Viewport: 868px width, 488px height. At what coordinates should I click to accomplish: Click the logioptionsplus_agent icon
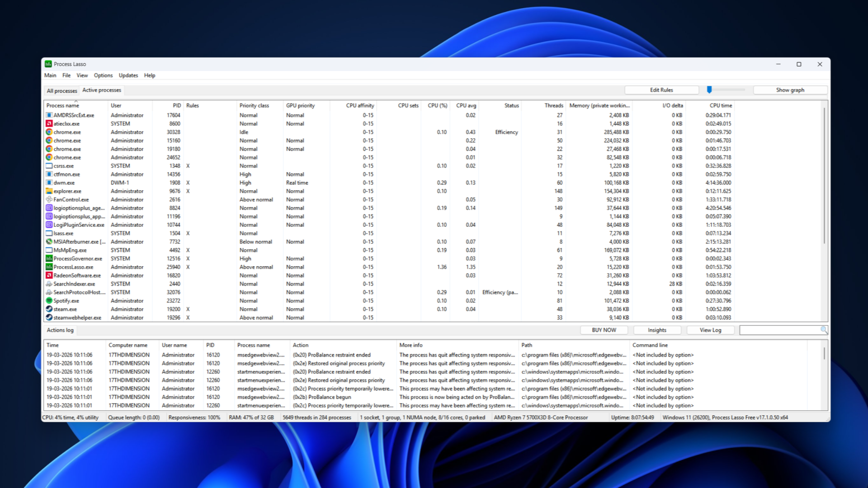point(49,208)
